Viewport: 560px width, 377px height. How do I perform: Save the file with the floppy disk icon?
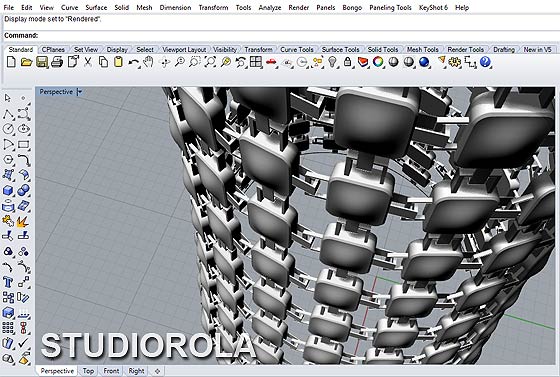point(42,62)
